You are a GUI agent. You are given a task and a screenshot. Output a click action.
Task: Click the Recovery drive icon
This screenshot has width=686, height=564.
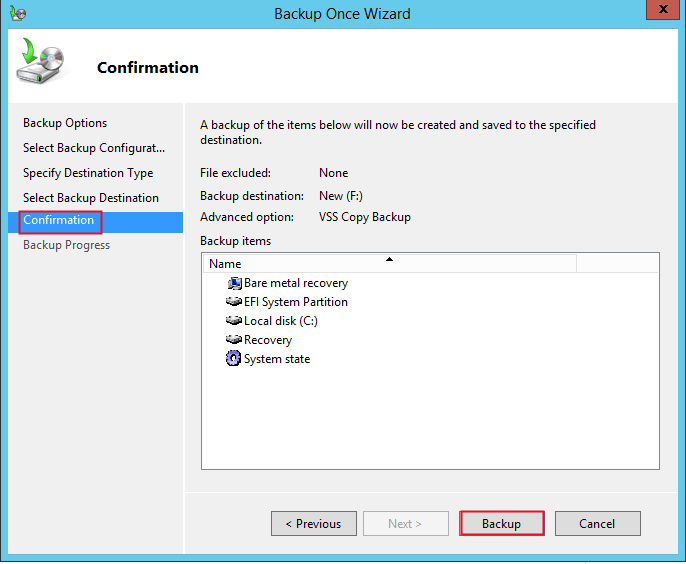[x=234, y=339]
